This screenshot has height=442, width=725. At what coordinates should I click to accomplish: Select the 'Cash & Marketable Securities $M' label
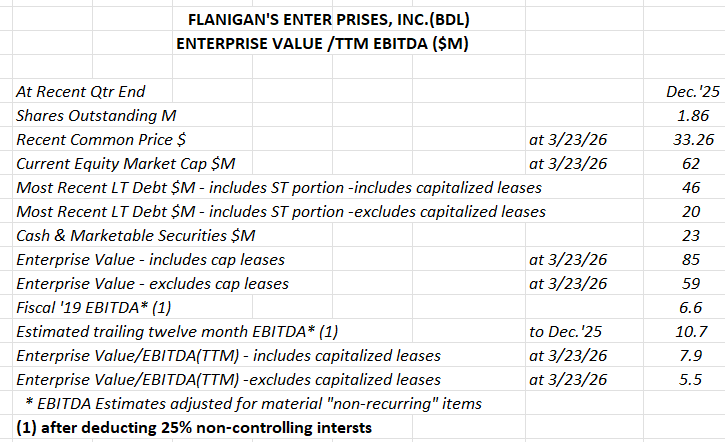pyautogui.click(x=135, y=236)
